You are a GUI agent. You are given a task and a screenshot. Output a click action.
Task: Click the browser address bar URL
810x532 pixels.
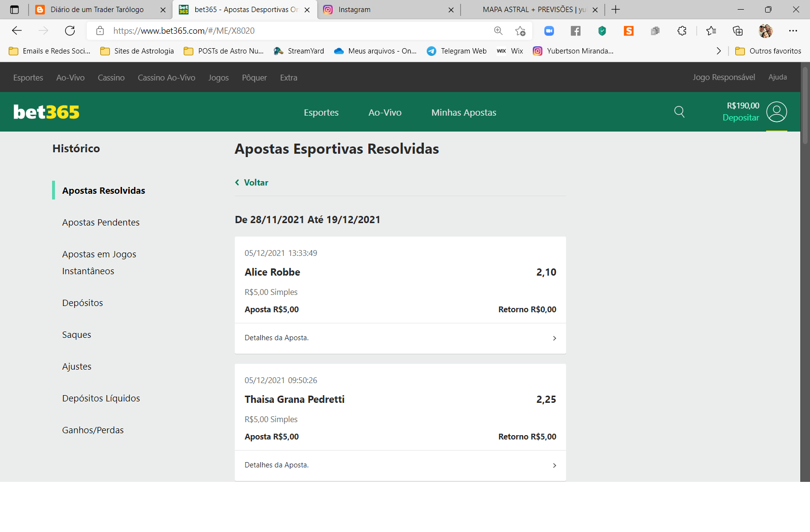[x=184, y=31]
